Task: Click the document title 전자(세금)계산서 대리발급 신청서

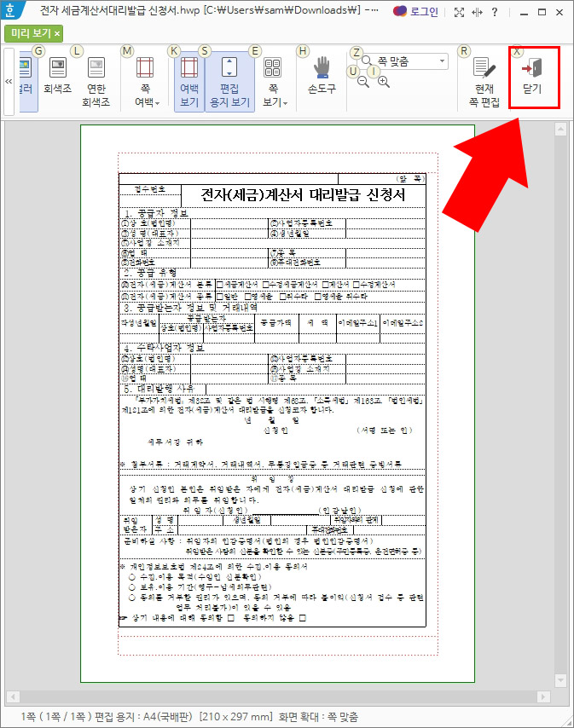Action: pyautogui.click(x=303, y=194)
